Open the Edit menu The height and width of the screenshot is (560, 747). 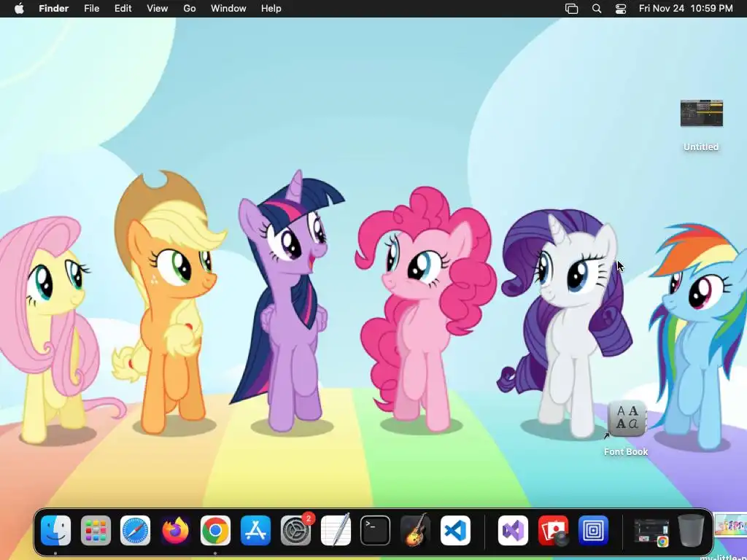123,9
